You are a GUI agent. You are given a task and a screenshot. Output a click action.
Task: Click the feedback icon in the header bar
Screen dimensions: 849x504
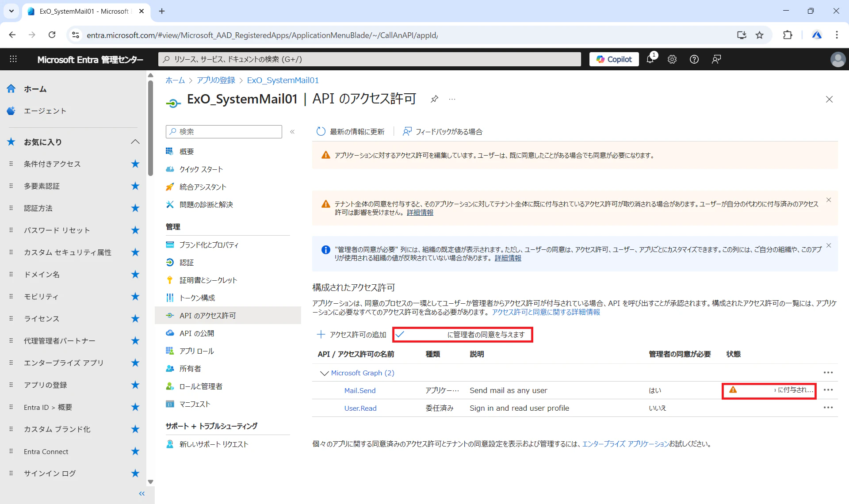point(716,59)
